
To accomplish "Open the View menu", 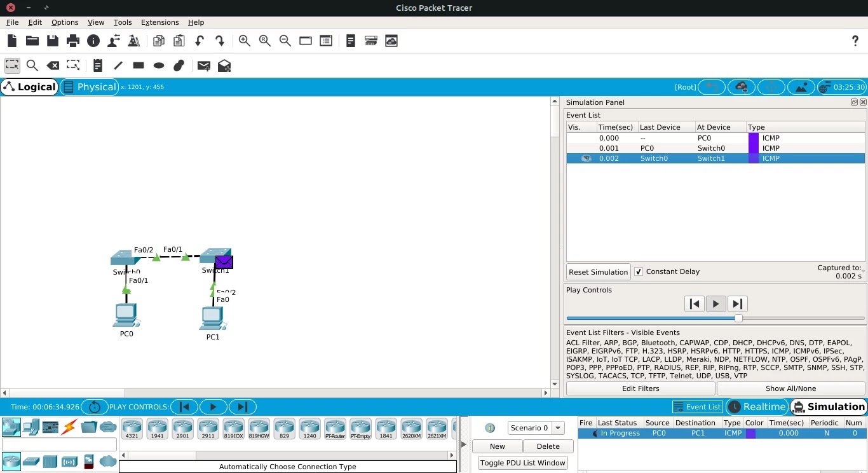I will pos(96,22).
